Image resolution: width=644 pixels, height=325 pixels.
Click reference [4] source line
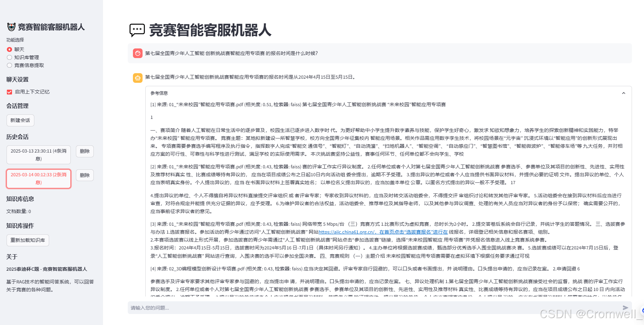point(365,269)
